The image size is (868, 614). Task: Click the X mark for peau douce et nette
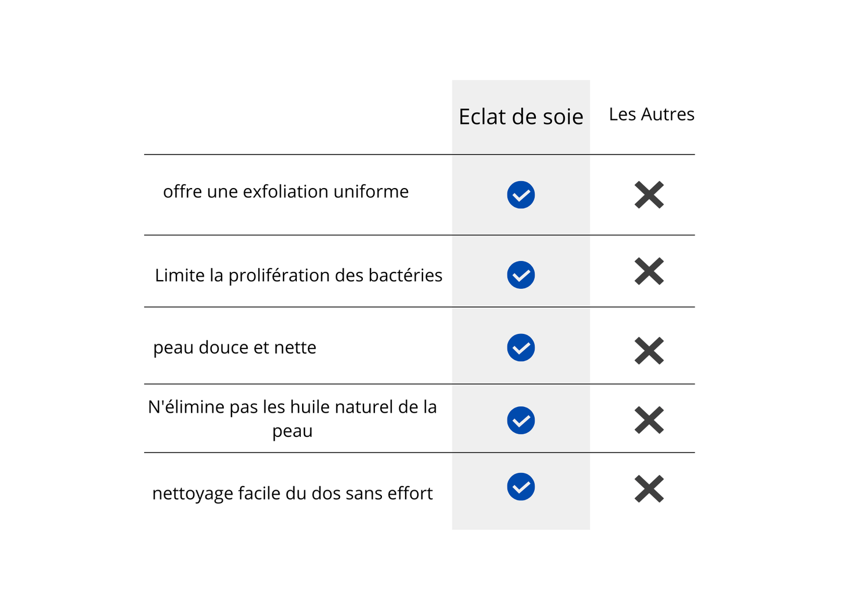pyautogui.click(x=649, y=351)
